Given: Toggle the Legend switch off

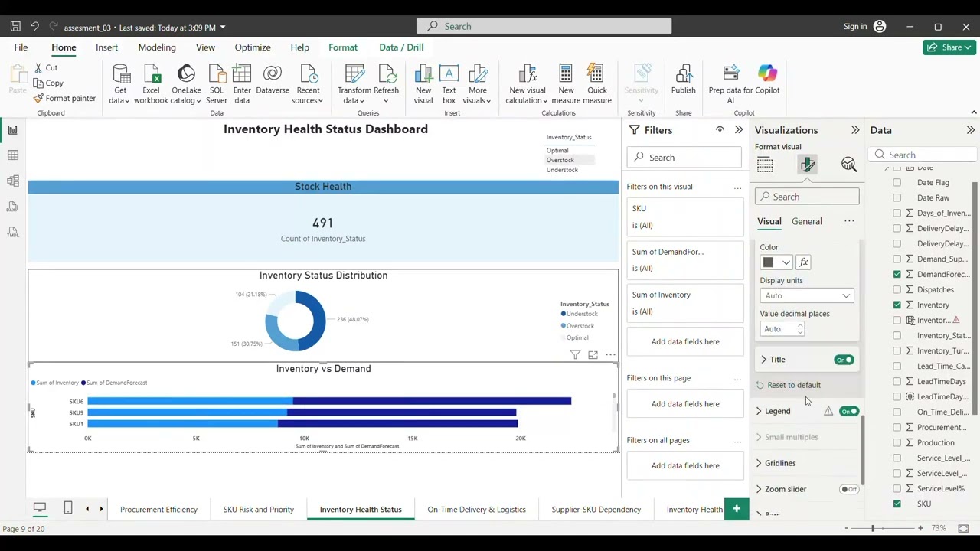Looking at the screenshot, I should [849, 412].
